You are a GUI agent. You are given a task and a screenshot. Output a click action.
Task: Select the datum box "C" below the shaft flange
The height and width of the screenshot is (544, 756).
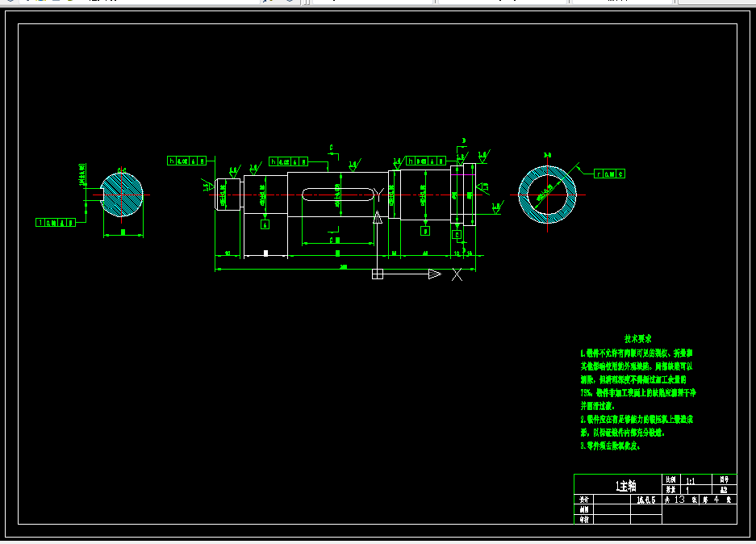[457, 235]
